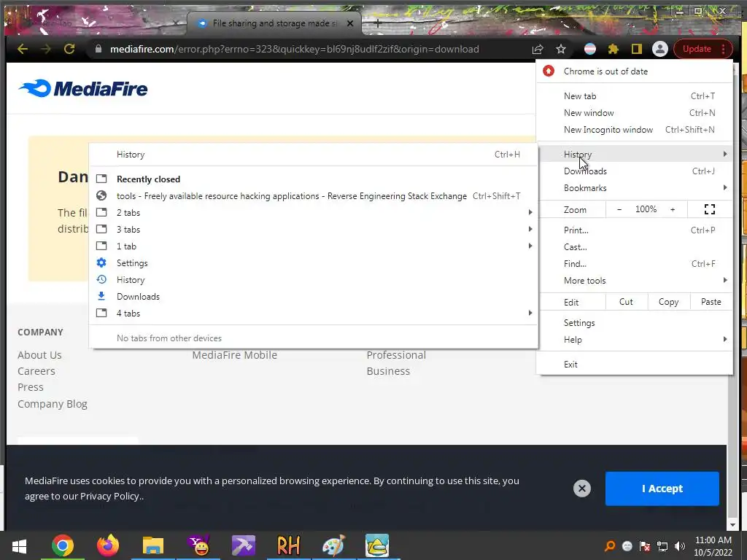The image size is (747, 560).
Task: Reopen History with the clock icon entry
Action: 314,280
